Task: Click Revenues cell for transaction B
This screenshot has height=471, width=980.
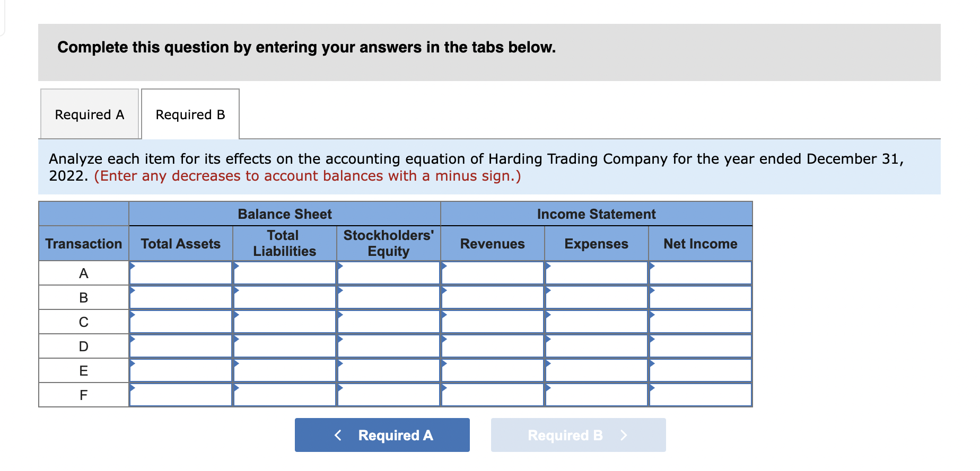Action: (x=492, y=297)
